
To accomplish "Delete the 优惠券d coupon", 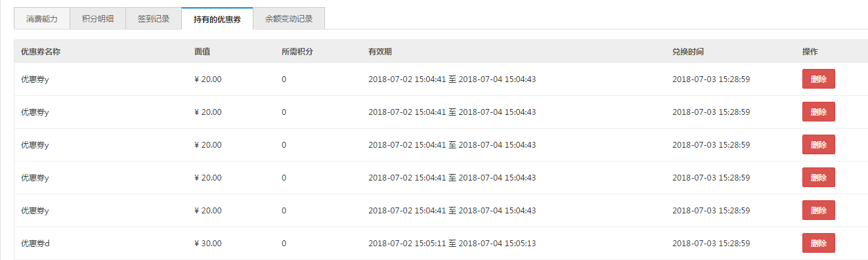I will coord(819,243).
